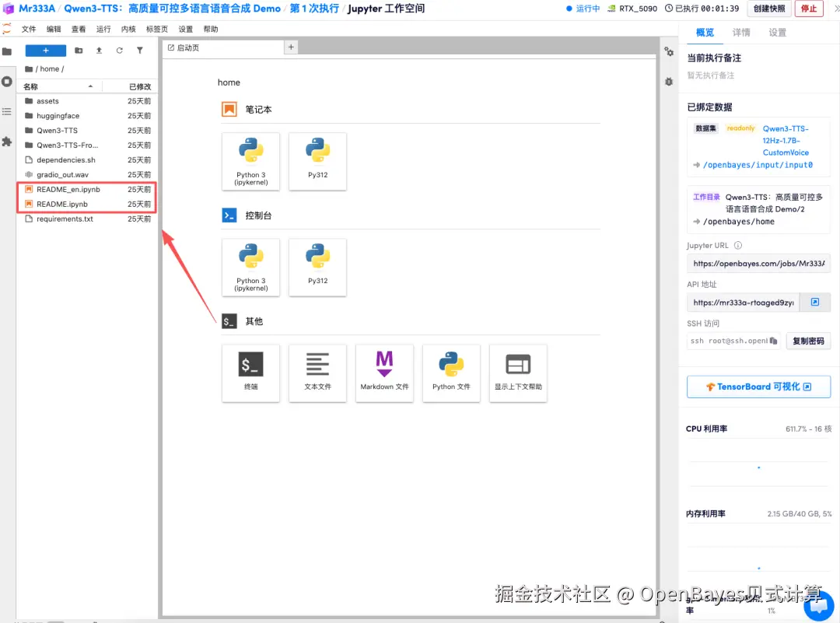Image resolution: width=840 pixels, height=623 pixels.
Task: Sort files by 名称 column header
Action: click(58, 86)
